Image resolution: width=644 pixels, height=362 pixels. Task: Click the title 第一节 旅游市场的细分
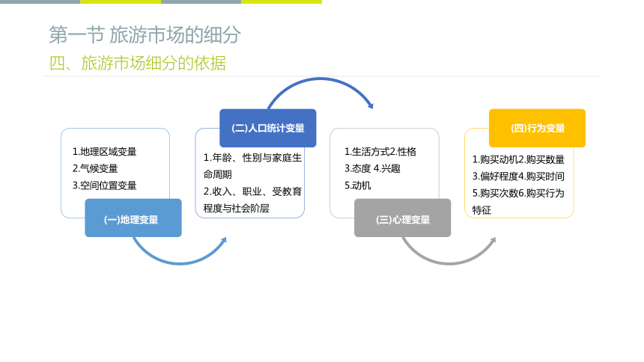(x=145, y=34)
